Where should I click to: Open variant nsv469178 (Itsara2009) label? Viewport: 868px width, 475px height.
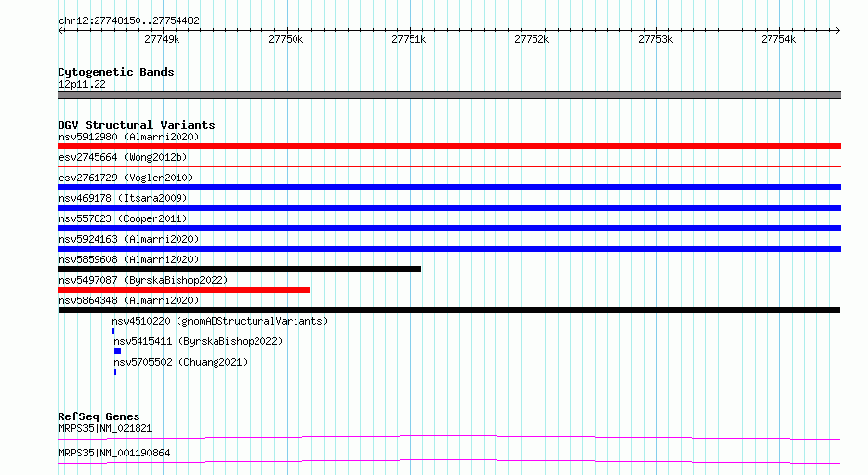123,198
